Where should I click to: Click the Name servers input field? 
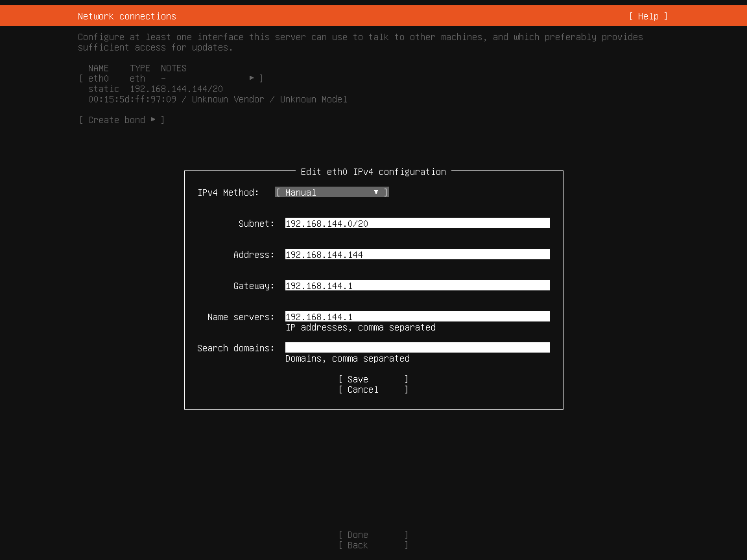(417, 317)
